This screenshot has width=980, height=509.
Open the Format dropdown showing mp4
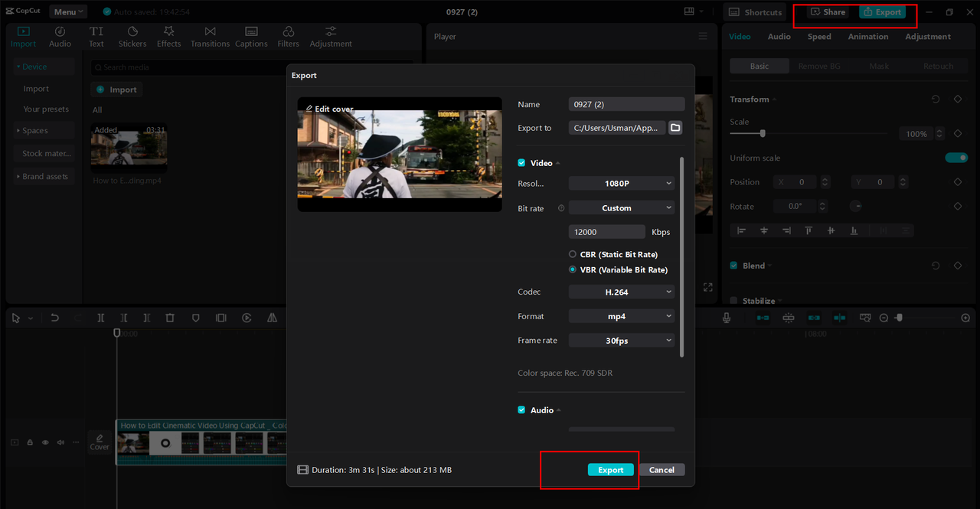point(622,316)
